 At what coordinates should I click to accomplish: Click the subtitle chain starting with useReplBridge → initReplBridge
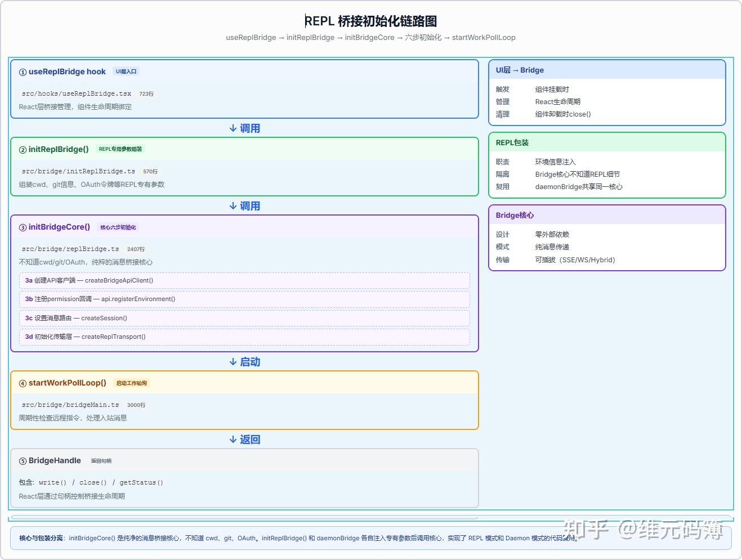click(x=370, y=38)
